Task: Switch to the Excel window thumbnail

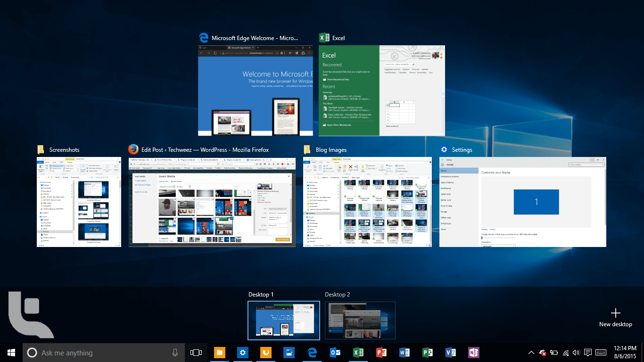Action: [382, 91]
